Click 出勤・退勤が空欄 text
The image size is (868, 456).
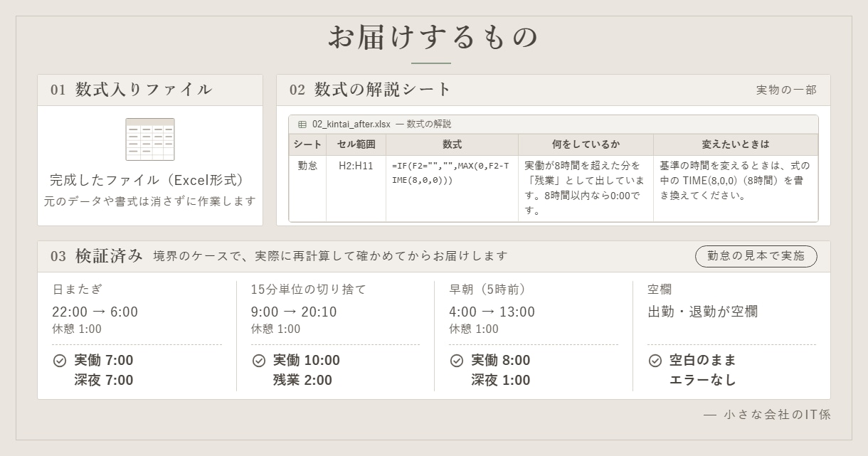[x=702, y=312]
